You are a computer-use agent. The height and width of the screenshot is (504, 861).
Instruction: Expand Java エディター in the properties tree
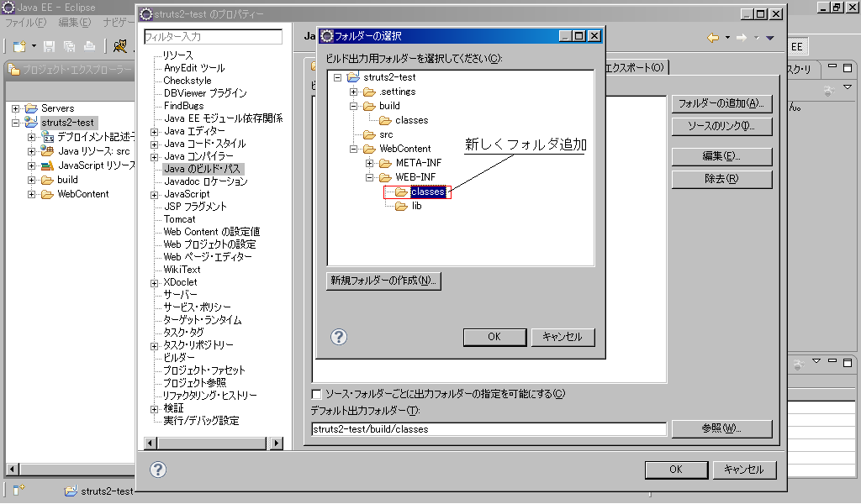(155, 132)
